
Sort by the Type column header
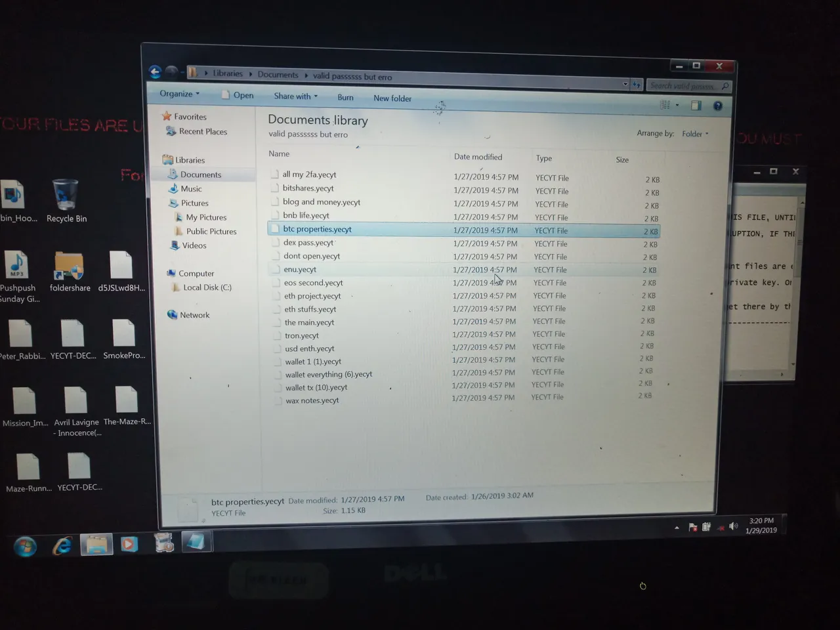click(543, 158)
